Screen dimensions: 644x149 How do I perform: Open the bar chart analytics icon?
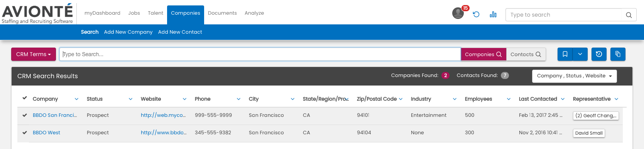click(x=493, y=14)
